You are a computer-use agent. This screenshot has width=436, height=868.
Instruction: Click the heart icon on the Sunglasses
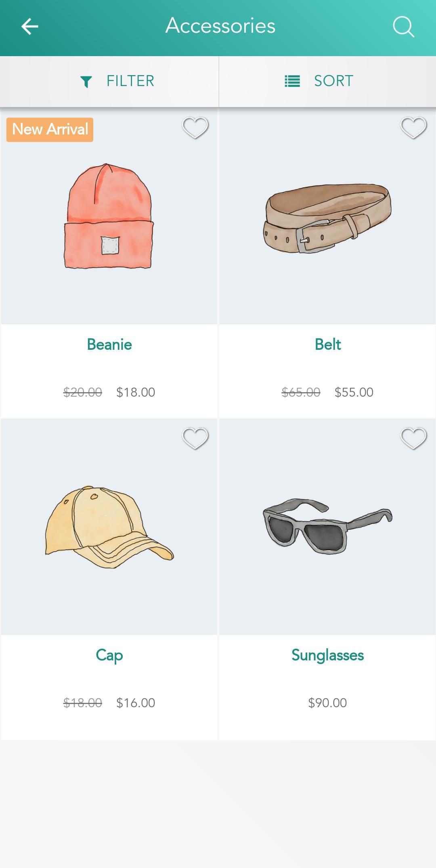413,439
